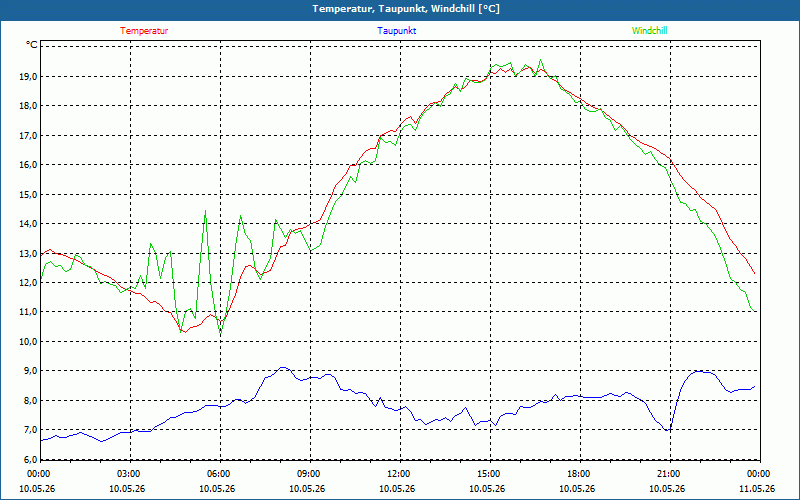Click the 8,0 y-axis value
Screen dimensions: 800x500
coord(31,401)
